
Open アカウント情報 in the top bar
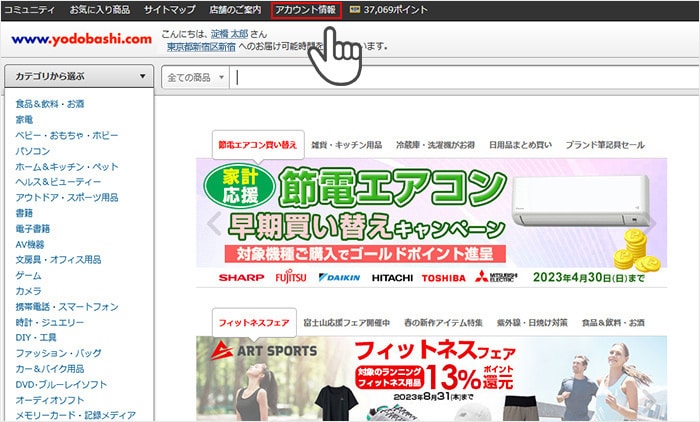306,10
